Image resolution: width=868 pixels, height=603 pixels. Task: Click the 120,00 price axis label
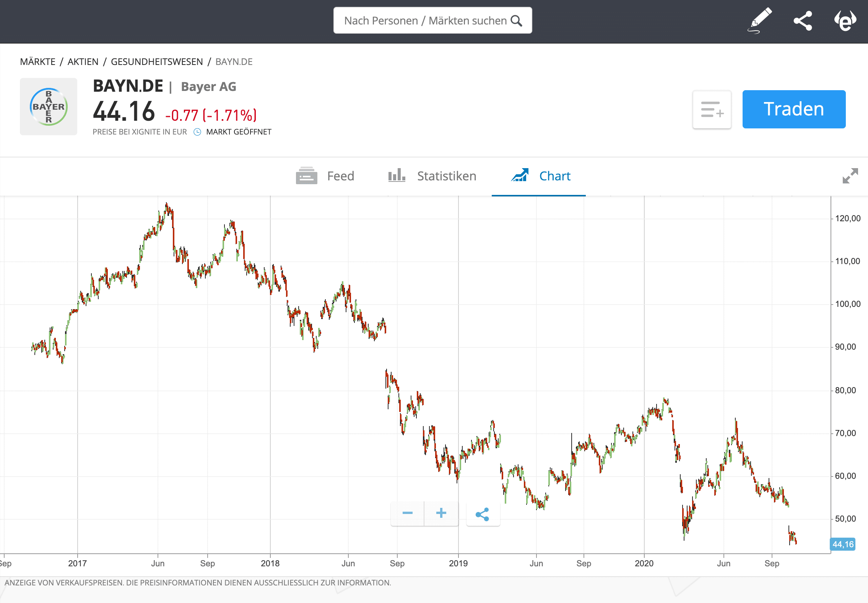pyautogui.click(x=848, y=219)
